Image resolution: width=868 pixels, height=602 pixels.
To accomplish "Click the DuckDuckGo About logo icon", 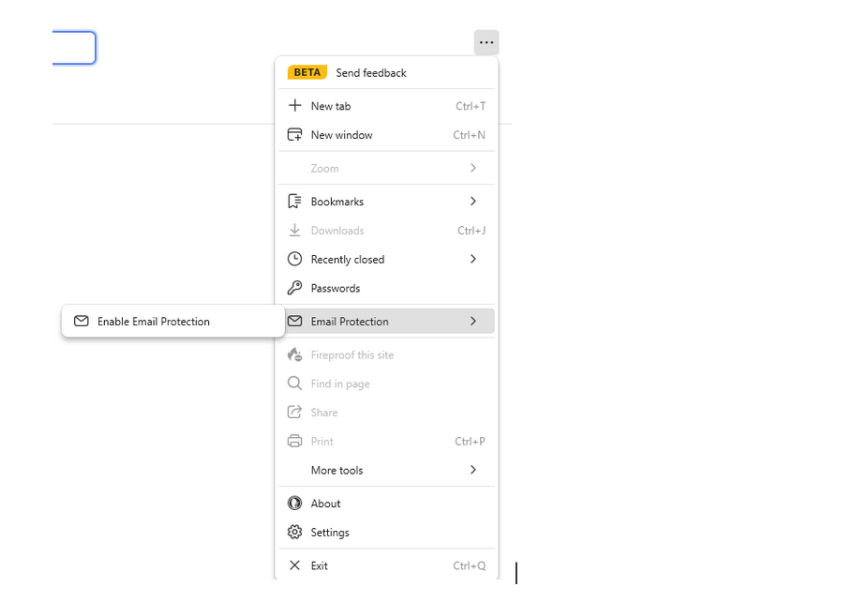I will coord(294,504).
